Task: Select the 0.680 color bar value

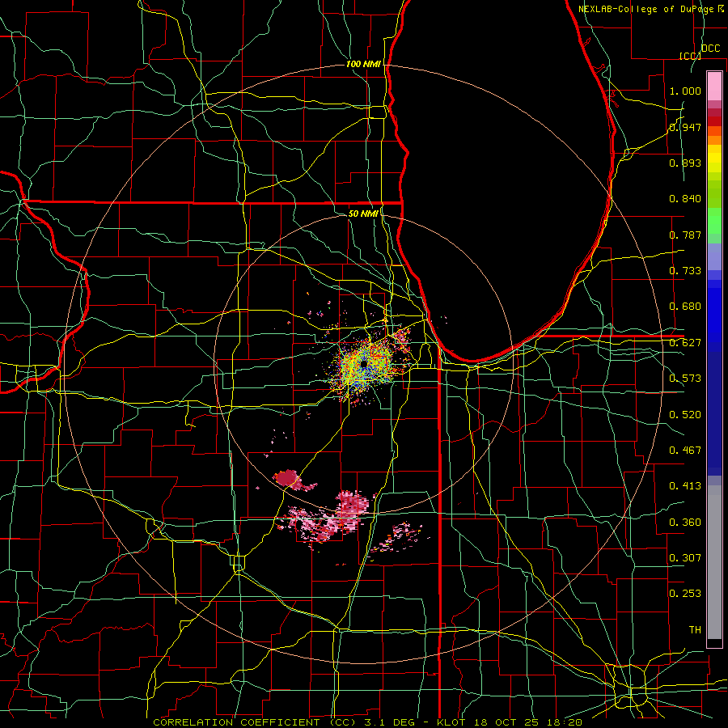Action: 685,307
